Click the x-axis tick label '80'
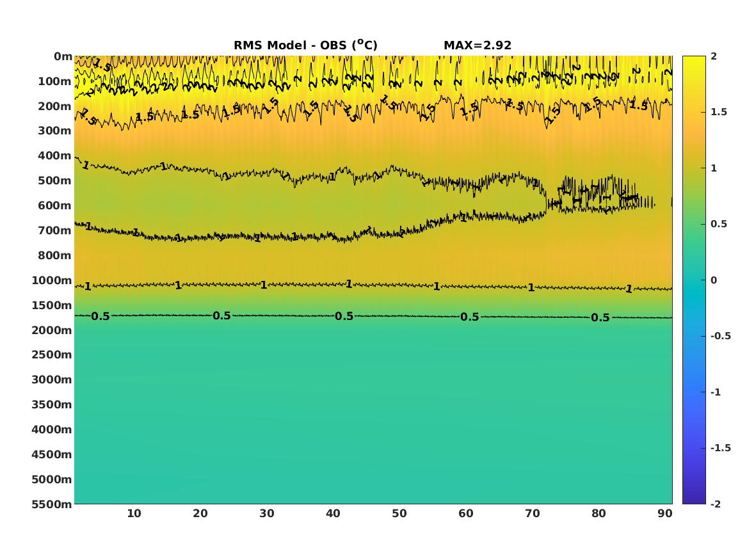Image resolution: width=747 pixels, height=560 pixels. click(599, 514)
